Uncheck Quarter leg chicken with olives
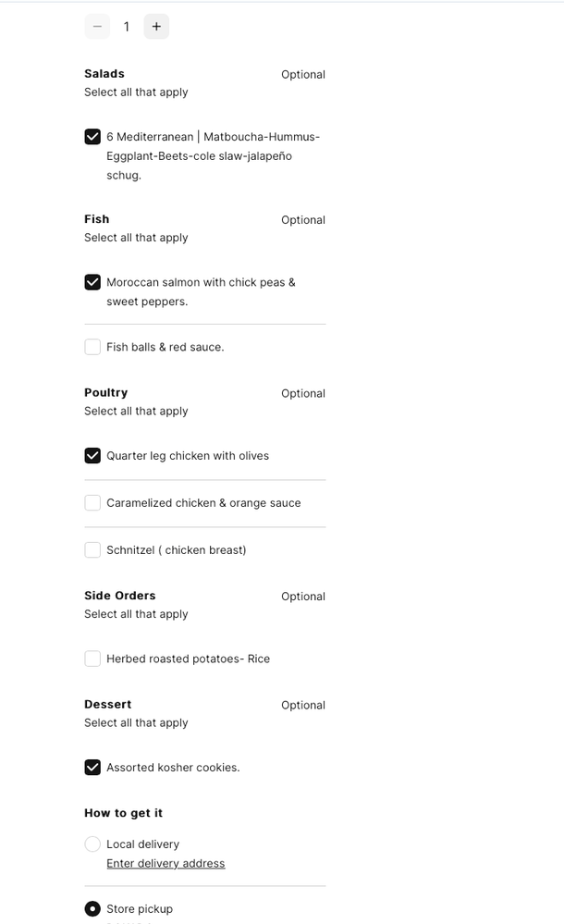The height and width of the screenshot is (924, 564). pos(92,455)
